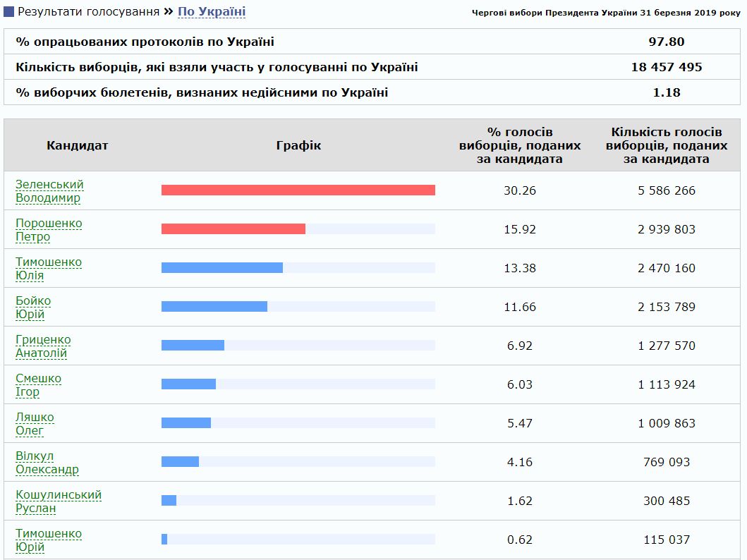Select Ляшко Олег candidate link

pos(35,424)
